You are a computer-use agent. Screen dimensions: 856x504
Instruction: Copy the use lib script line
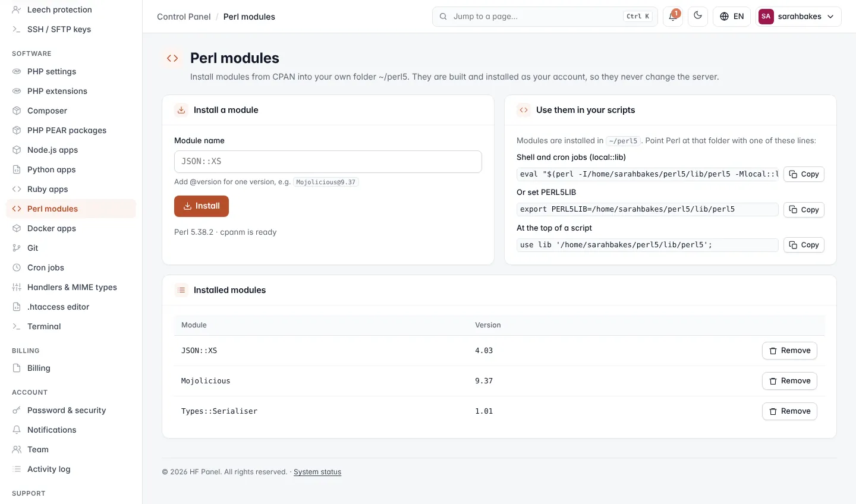point(804,245)
